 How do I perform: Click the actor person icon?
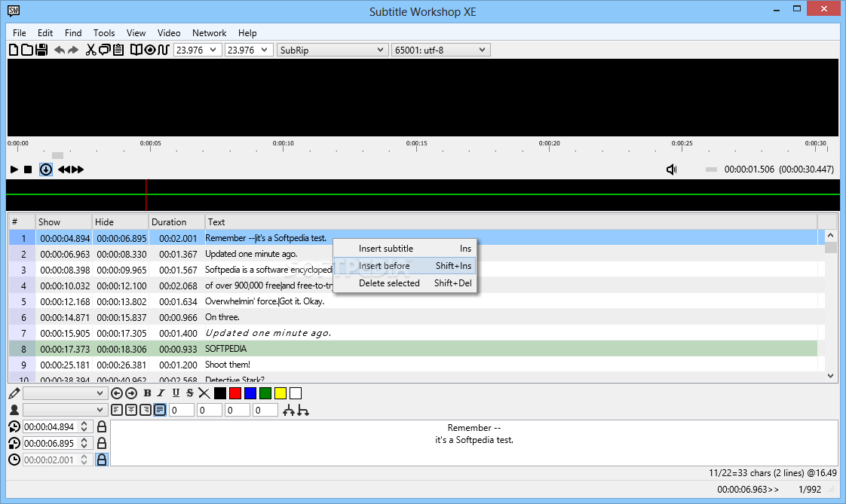click(x=14, y=411)
